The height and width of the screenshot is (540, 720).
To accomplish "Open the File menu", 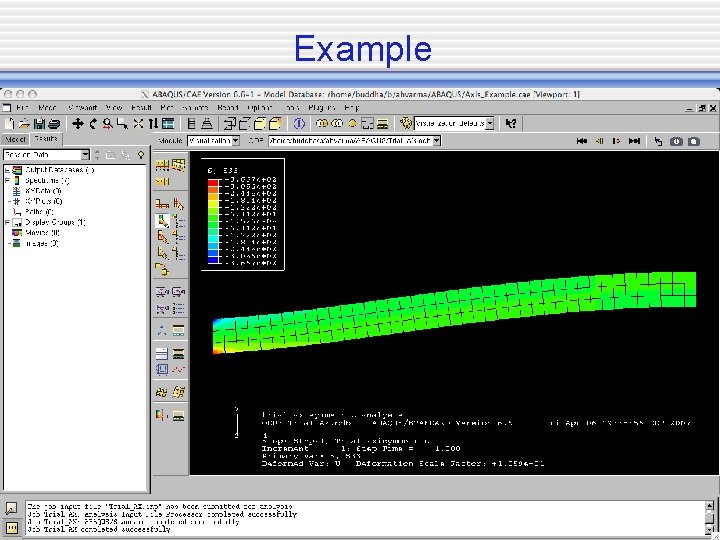I will coord(22,107).
